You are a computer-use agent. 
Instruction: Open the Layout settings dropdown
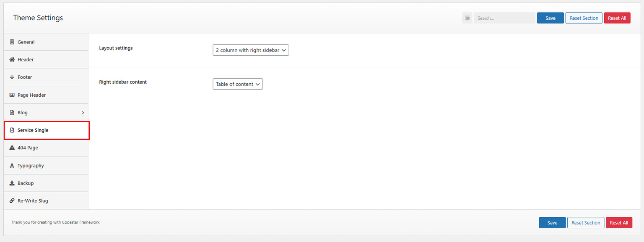coord(250,50)
